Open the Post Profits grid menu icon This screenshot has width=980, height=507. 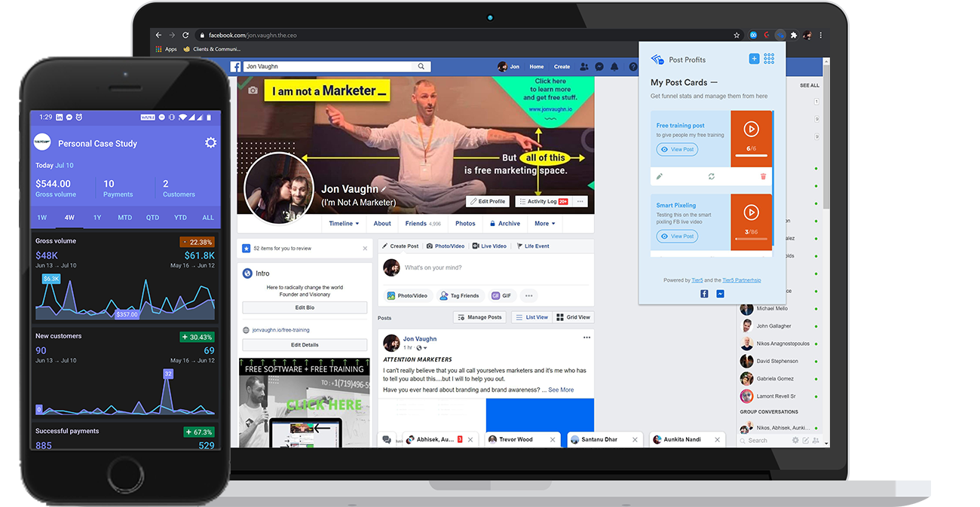(769, 59)
